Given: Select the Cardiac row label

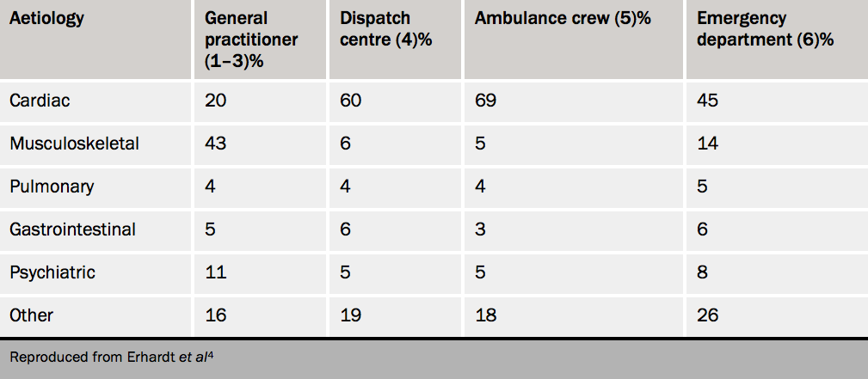Looking at the screenshot, I should [x=40, y=101].
